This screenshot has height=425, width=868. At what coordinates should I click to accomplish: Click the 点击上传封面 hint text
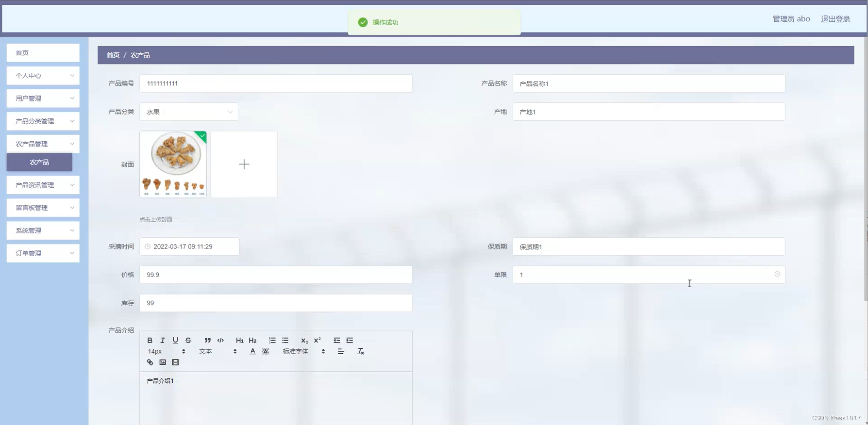coord(156,219)
